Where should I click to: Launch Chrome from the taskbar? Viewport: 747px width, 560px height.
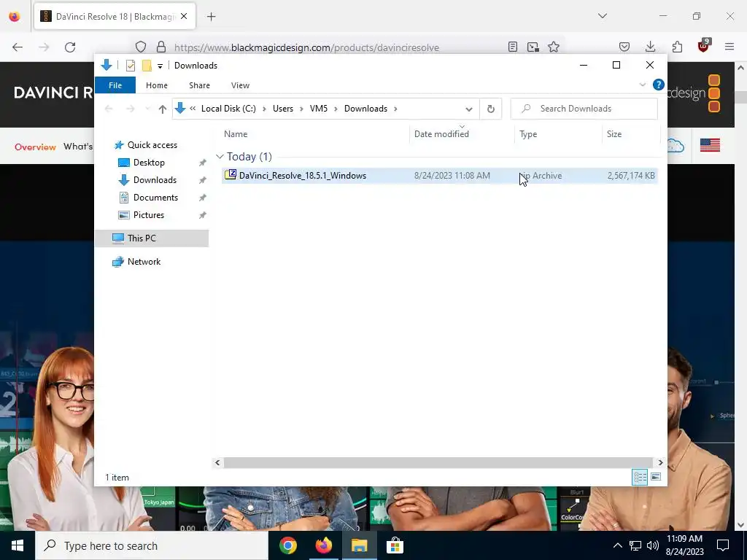pos(287,545)
